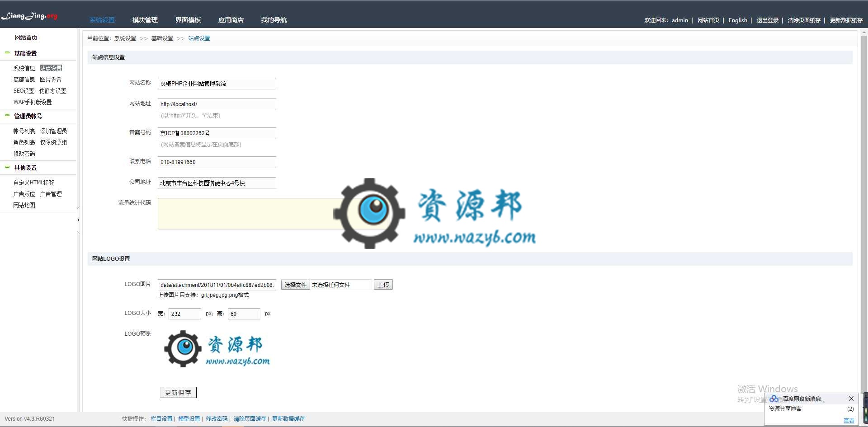Open the 应用商店 top menu
The image size is (868, 427).
(x=231, y=20)
